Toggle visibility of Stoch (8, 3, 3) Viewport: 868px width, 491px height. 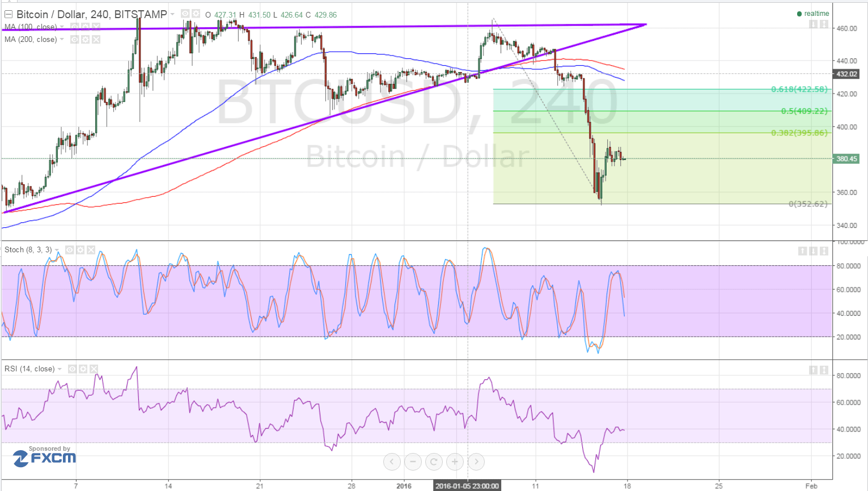click(69, 250)
